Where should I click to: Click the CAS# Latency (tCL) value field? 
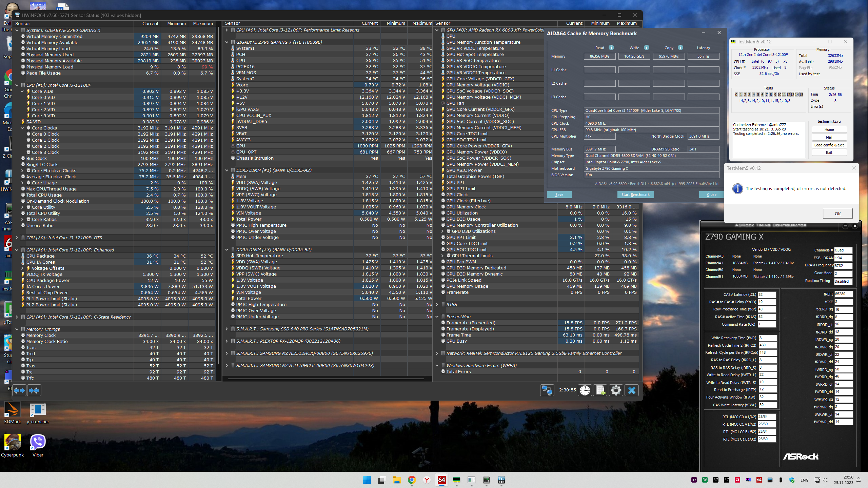767,294
